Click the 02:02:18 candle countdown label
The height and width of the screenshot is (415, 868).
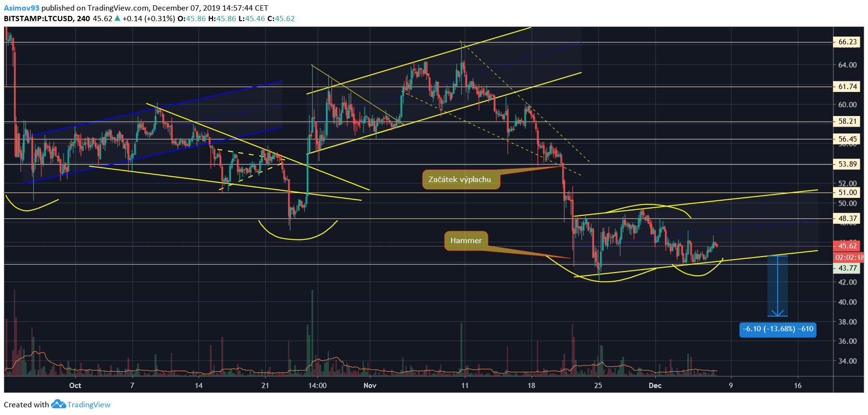coord(849,258)
